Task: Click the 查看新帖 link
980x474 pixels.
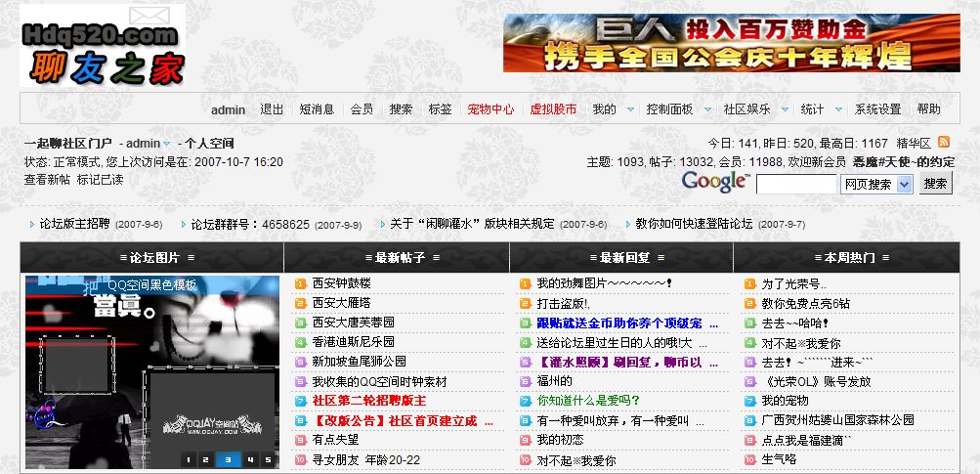Action: tap(47, 180)
